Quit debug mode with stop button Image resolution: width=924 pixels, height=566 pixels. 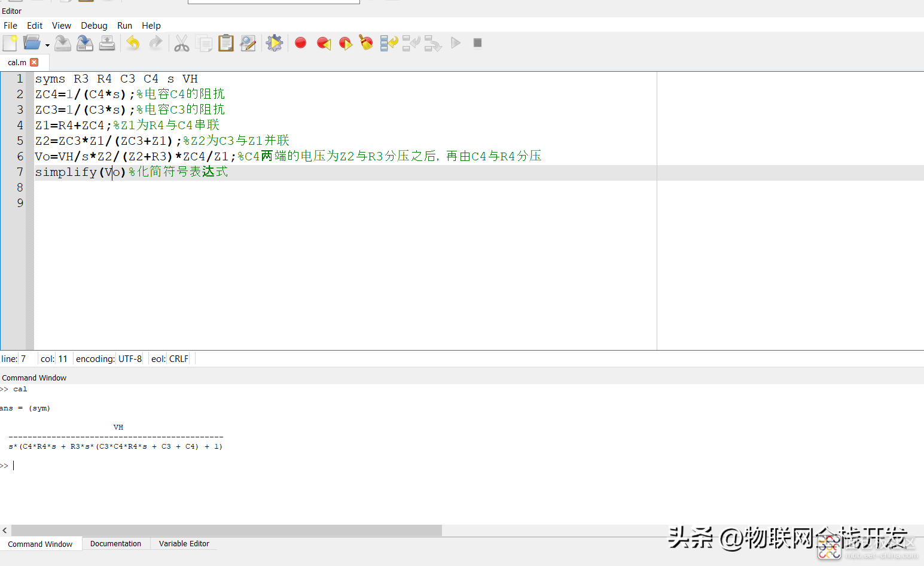point(477,42)
